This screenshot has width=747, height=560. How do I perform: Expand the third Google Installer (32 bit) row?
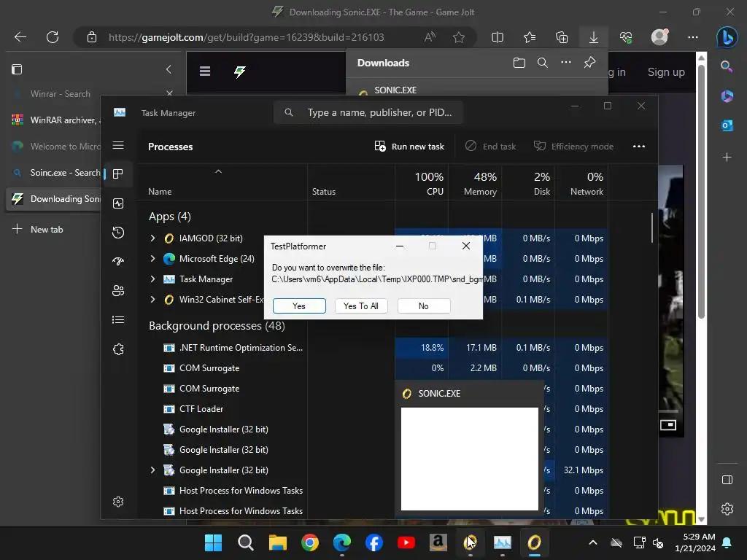(152, 470)
